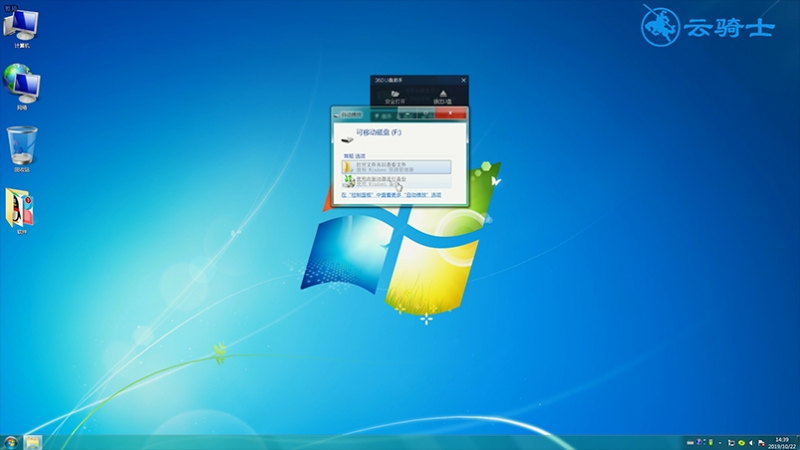This screenshot has width=800, height=450.
Task: Click the Action Center flag tray icon
Action: [x=761, y=443]
